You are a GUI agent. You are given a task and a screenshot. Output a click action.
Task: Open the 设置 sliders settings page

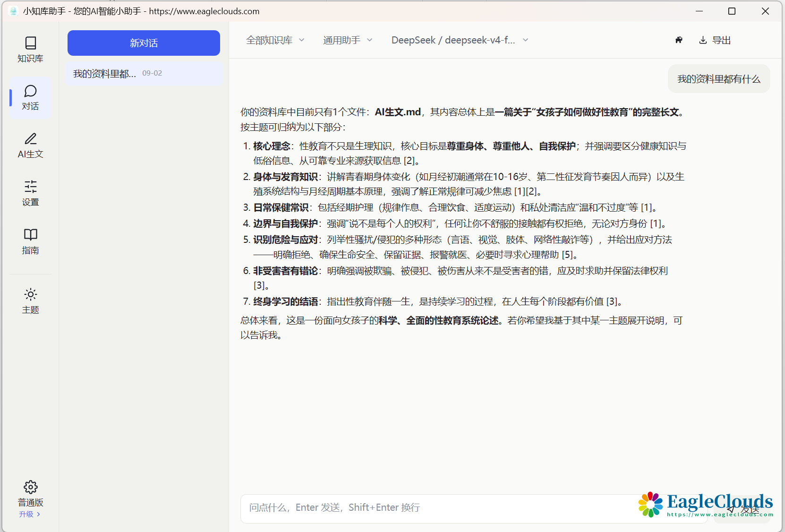[x=30, y=193]
